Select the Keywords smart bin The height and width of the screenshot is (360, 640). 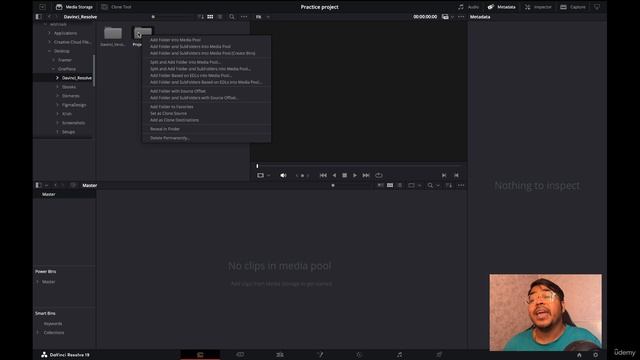[x=53, y=324]
